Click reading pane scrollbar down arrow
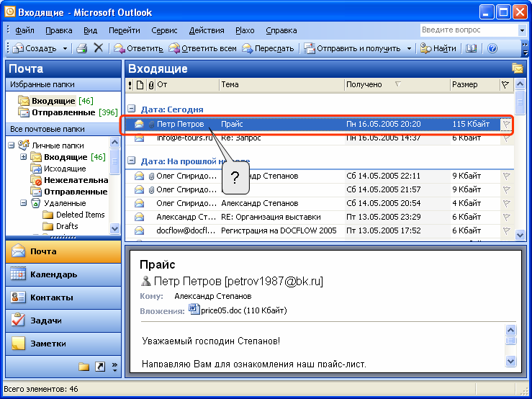This screenshot has width=532, height=399. point(510,361)
